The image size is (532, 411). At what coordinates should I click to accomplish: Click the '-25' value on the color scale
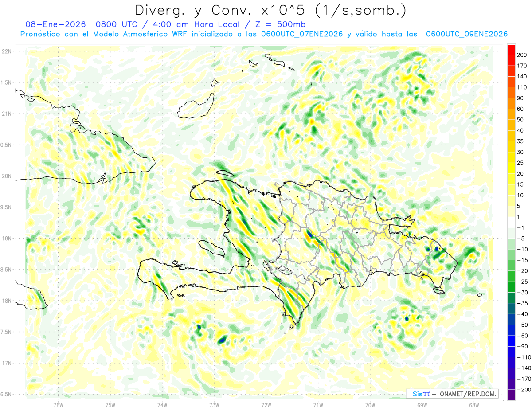(x=523, y=282)
